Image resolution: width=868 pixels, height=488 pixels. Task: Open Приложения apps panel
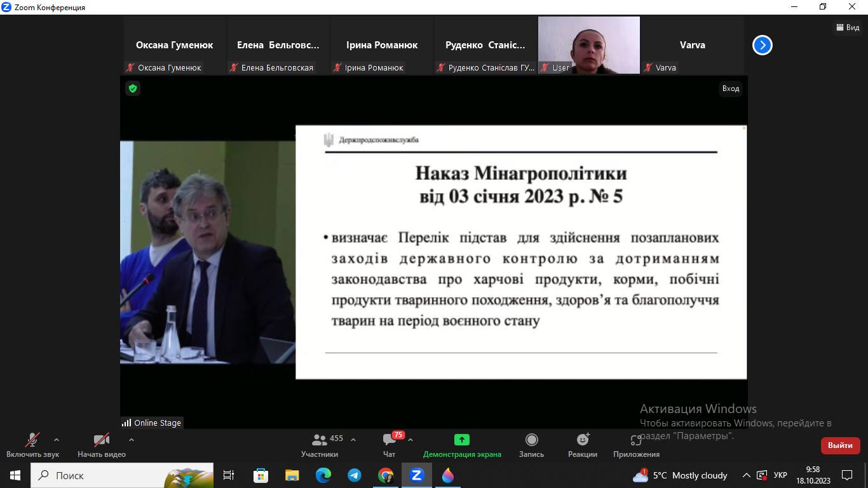coord(636,445)
